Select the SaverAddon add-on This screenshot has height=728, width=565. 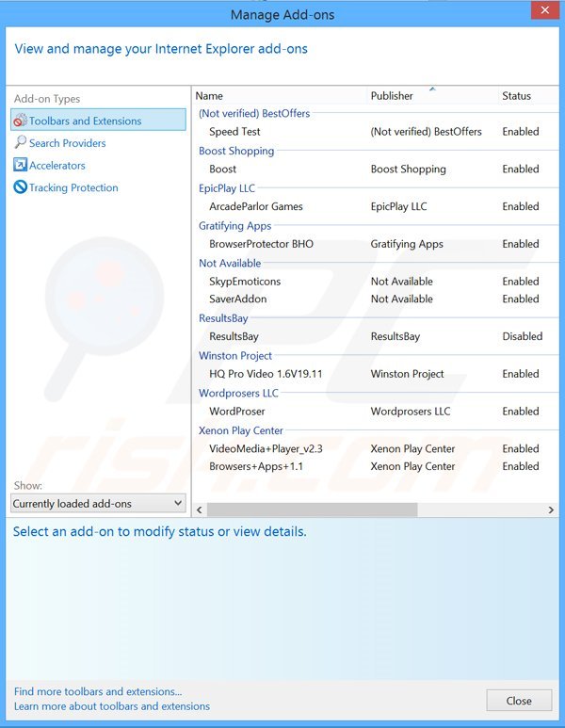[x=376, y=299]
